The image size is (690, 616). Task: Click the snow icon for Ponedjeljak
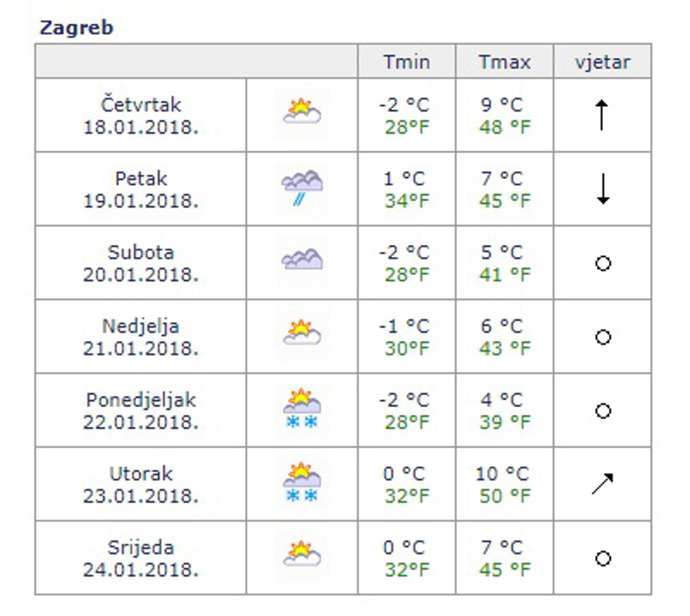point(302,409)
